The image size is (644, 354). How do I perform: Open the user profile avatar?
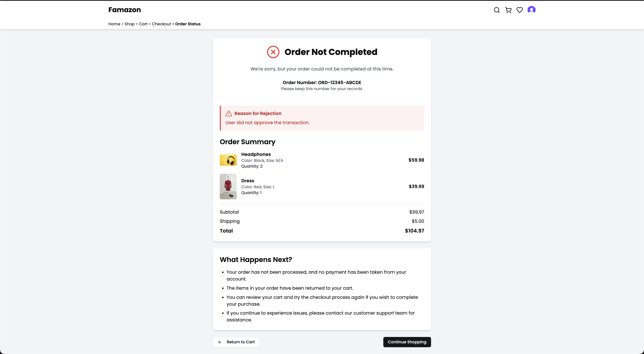[532, 10]
